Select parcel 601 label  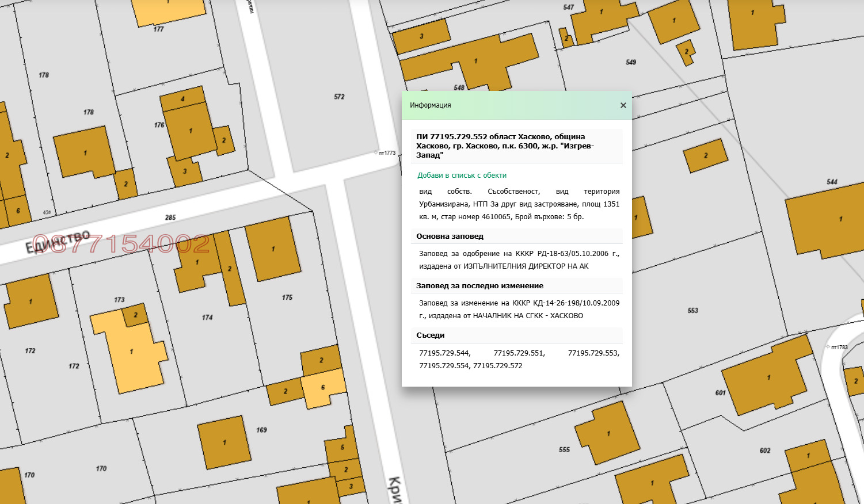(x=720, y=393)
